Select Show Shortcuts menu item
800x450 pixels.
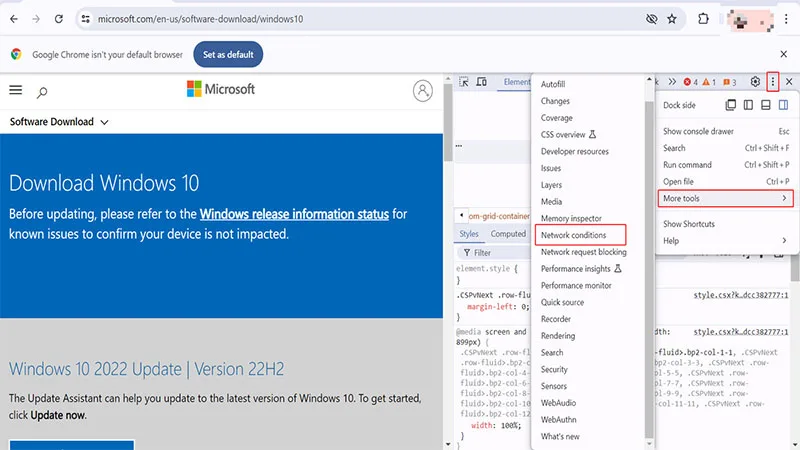[726, 224]
